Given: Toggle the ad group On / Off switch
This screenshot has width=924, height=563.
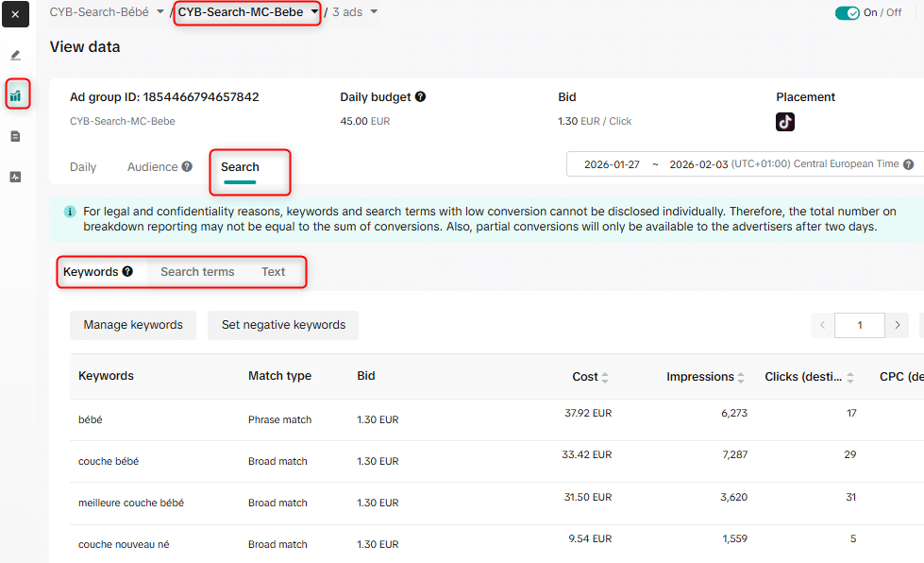Looking at the screenshot, I should pyautogui.click(x=847, y=13).
